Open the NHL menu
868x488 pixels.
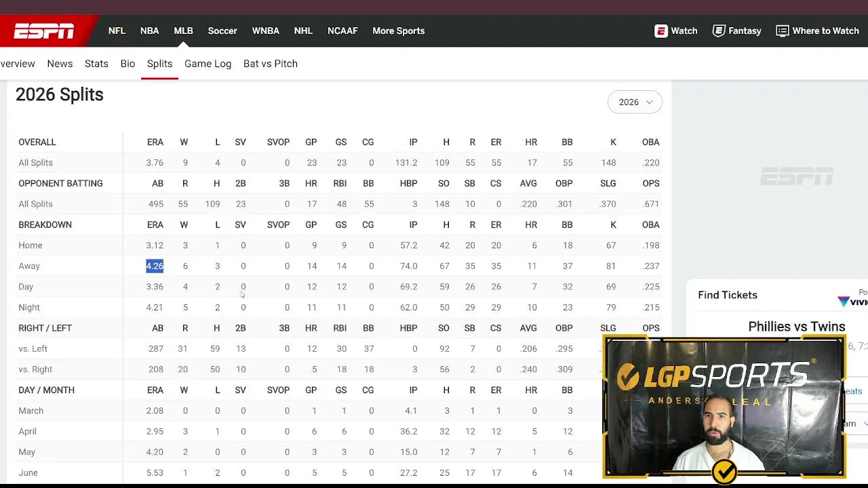[303, 30]
